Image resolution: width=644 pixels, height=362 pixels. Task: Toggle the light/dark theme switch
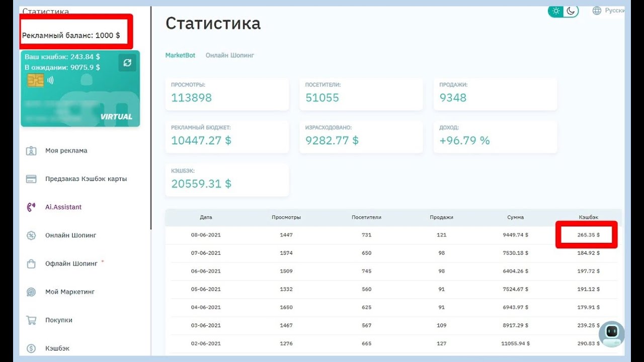563,11
